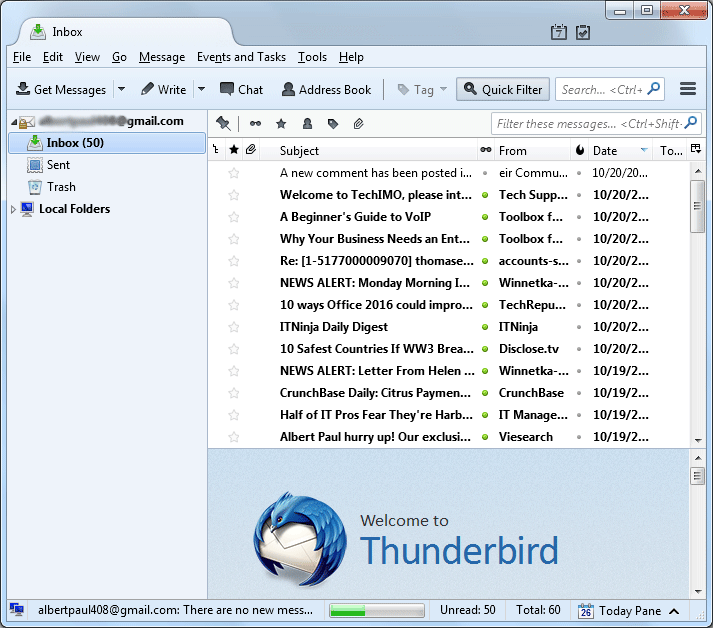The image size is (713, 628).
Task: Star the ITNinja Daily Digest message
Action: pos(234,327)
